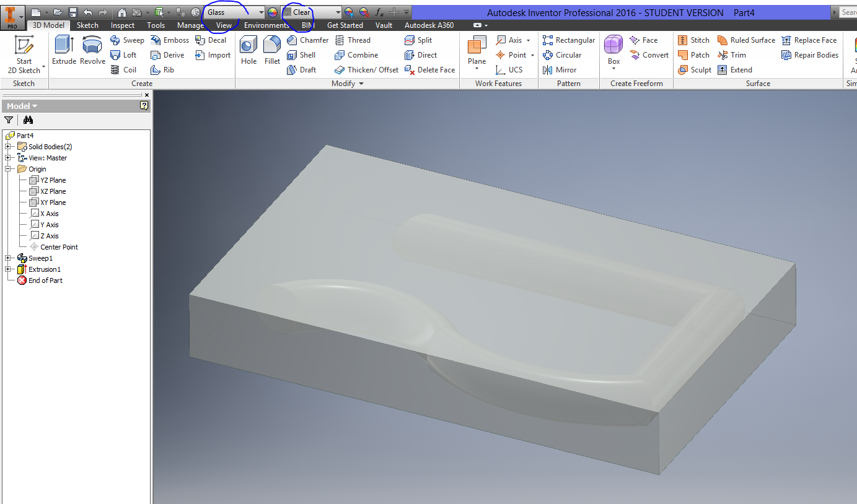Open the Manage tab
The width and height of the screenshot is (857, 504).
190,25
